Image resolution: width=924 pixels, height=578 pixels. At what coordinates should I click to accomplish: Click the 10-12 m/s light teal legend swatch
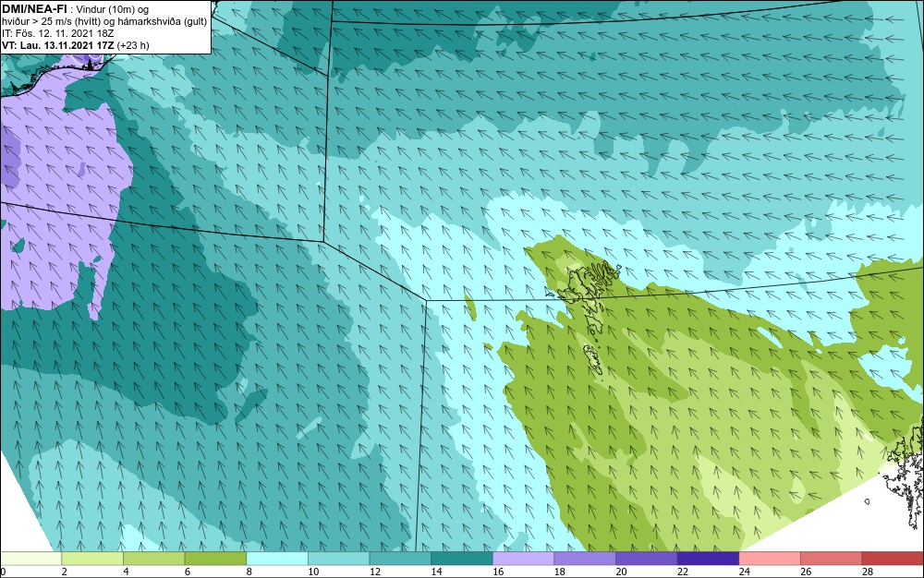pyautogui.click(x=339, y=559)
